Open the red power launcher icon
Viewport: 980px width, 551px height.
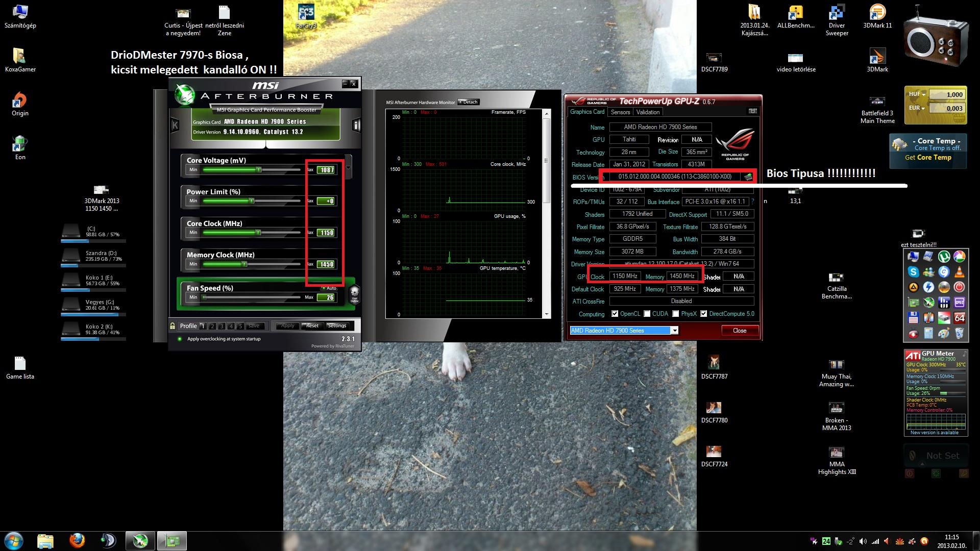[x=960, y=287]
